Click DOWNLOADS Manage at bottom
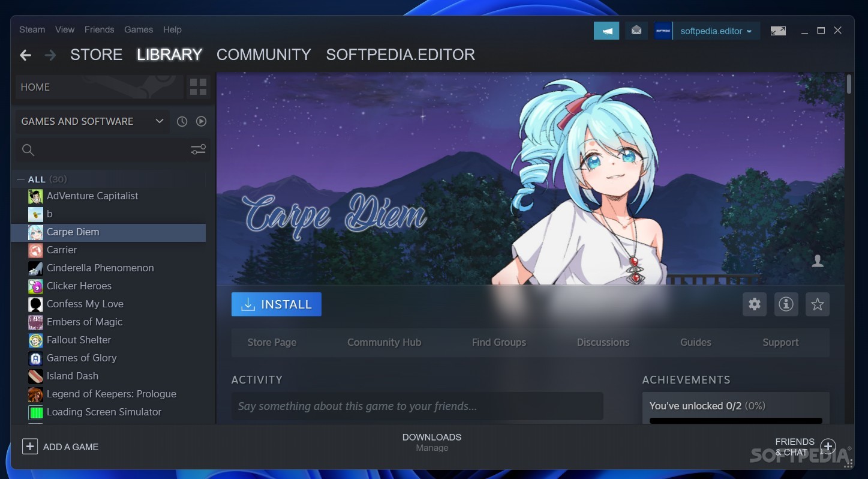 pyautogui.click(x=432, y=442)
